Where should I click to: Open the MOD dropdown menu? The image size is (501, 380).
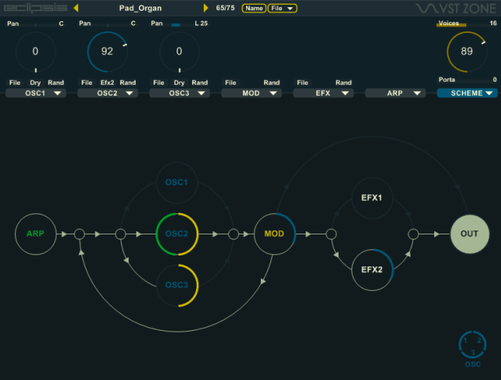pyautogui.click(x=251, y=93)
